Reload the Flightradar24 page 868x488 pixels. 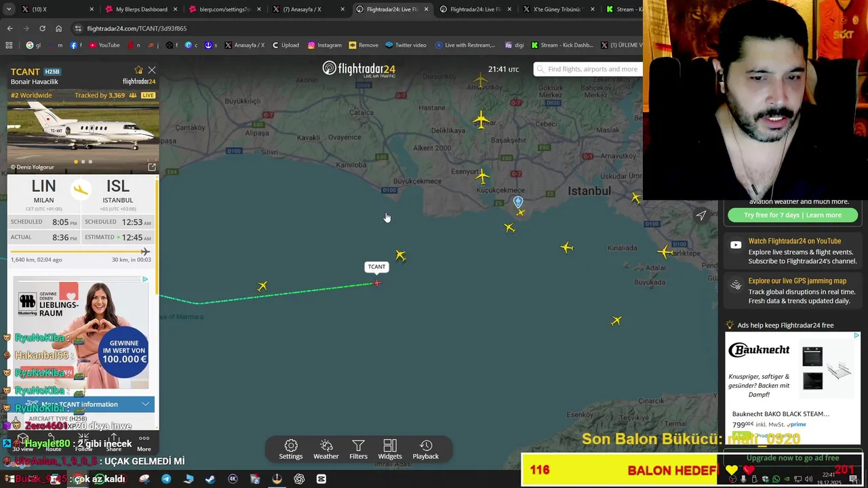[42, 28]
